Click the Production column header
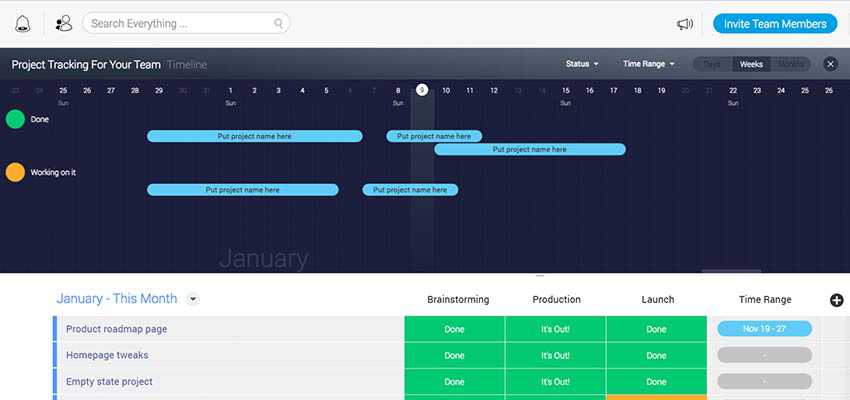 tap(556, 299)
